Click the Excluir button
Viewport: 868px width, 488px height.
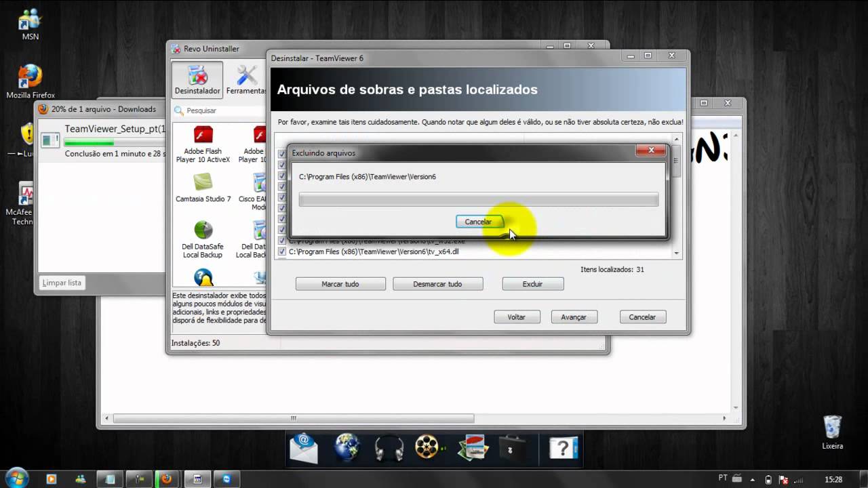tap(532, 284)
